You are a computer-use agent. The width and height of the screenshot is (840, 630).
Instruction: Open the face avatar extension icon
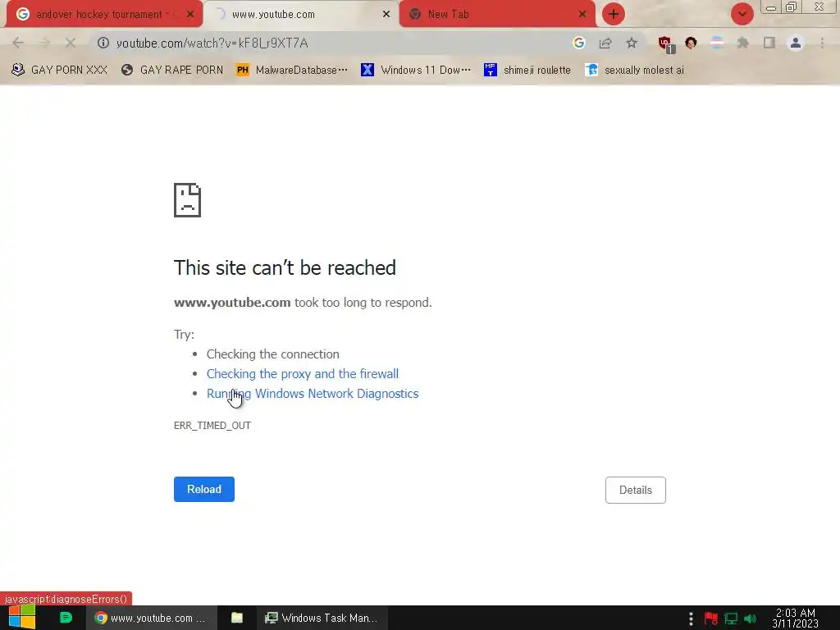[691, 43]
